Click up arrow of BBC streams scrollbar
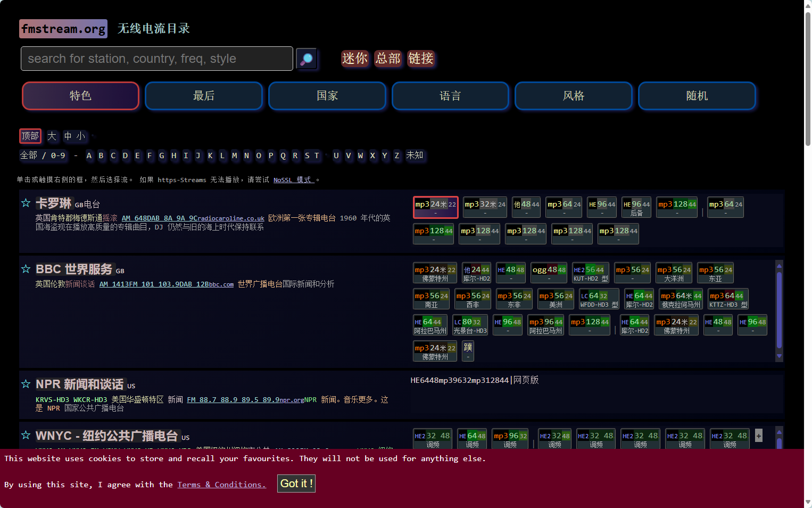Viewport: 812px width, 508px height. point(779,266)
